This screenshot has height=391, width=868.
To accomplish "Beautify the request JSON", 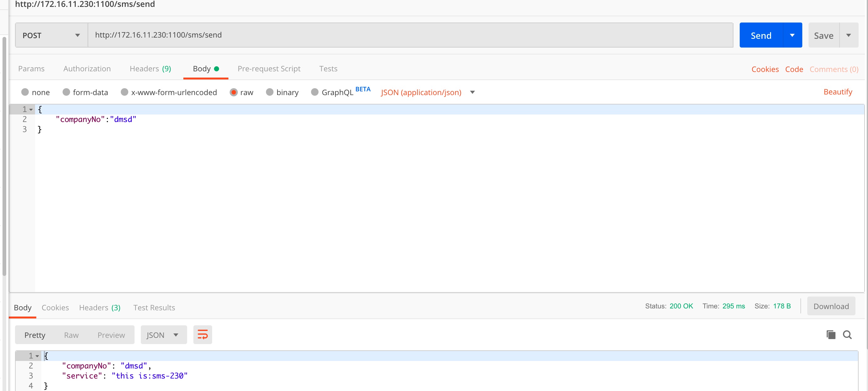I will (x=838, y=92).
